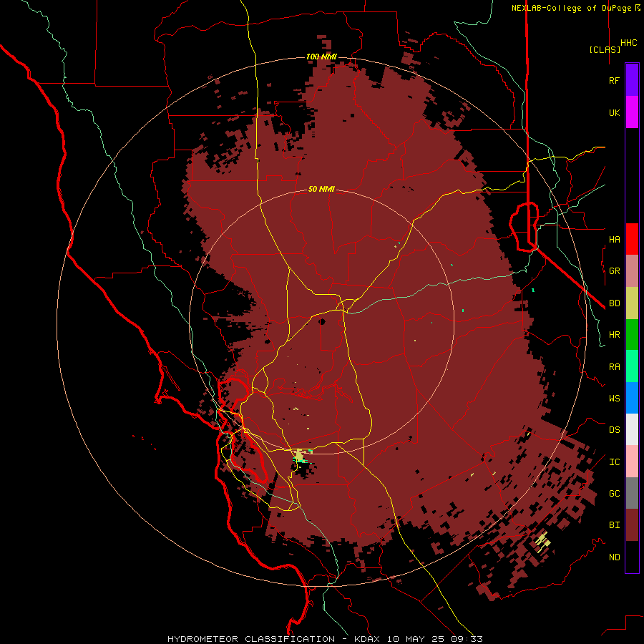Click the GC legend label
The image size is (644, 644).
coord(614,494)
